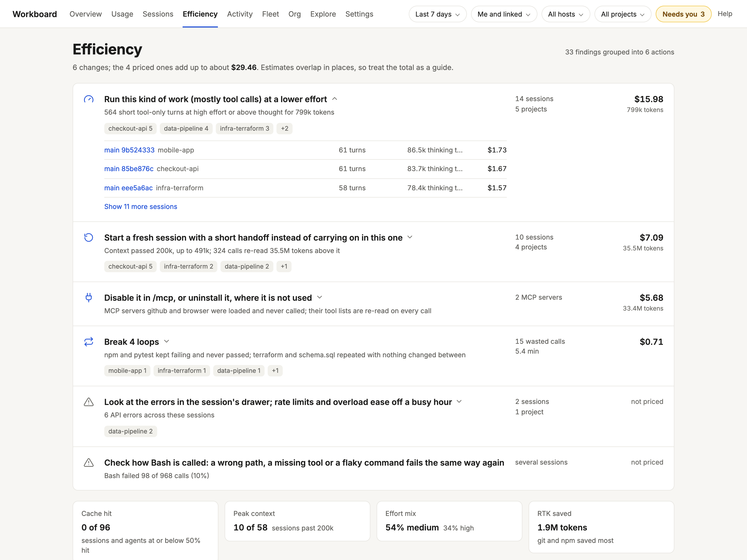This screenshot has width=747, height=560.
Task: Click the RTK saved summary card
Action: pyautogui.click(x=601, y=527)
